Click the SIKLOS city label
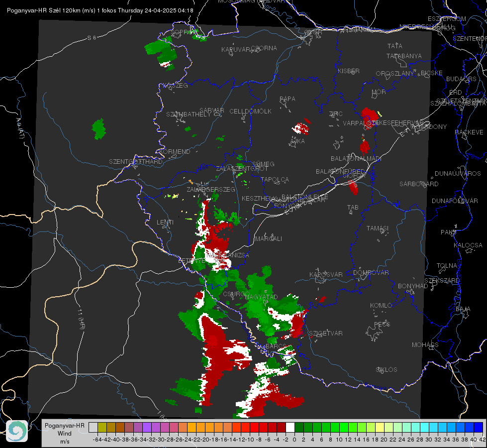Screen dimensions: 487x448 [x=387, y=370]
